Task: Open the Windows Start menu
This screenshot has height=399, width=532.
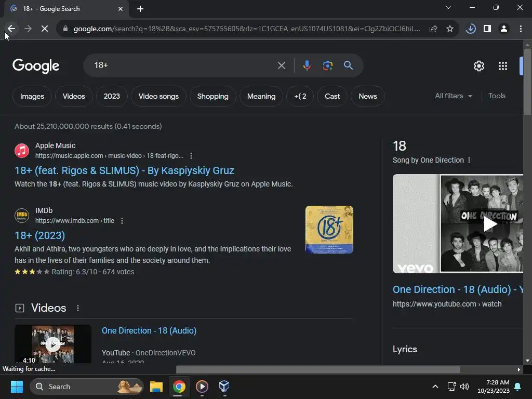Action: pos(17,387)
